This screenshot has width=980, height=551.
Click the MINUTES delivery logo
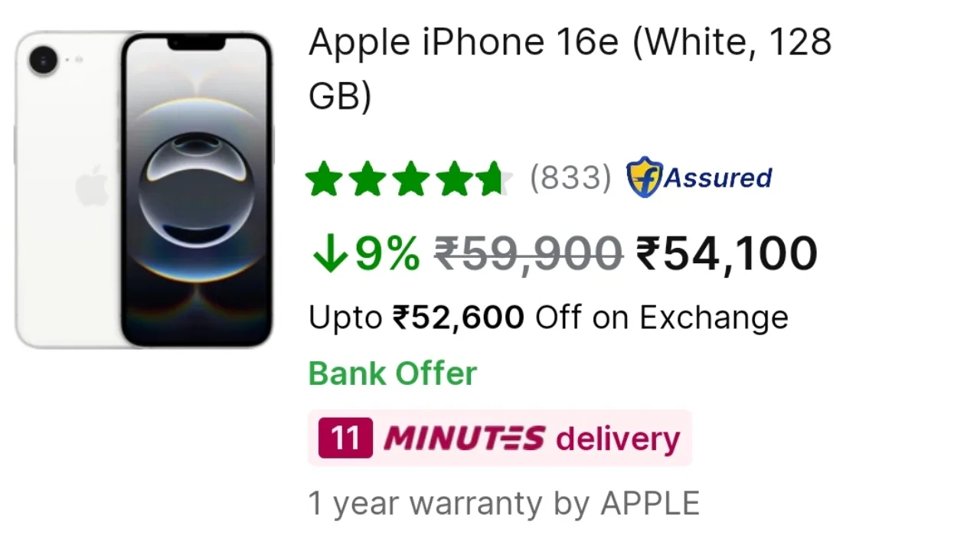tap(465, 439)
